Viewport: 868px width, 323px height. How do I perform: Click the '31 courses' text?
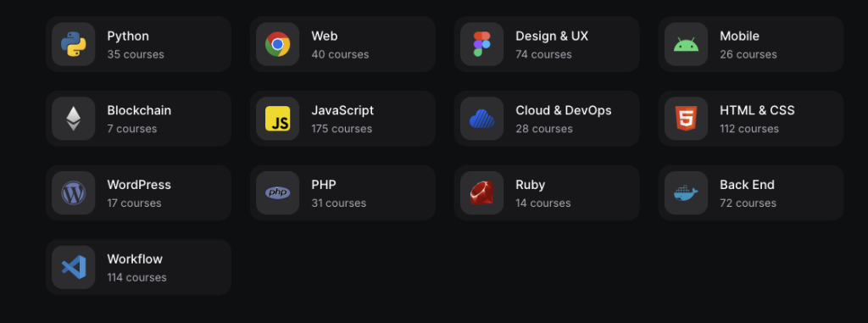pos(339,203)
